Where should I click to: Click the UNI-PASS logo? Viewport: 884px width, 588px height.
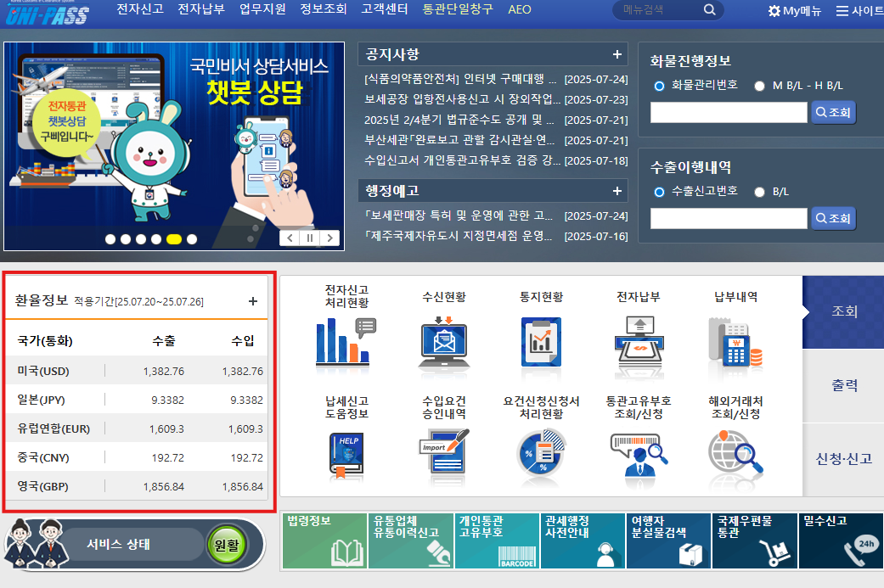coord(48,14)
